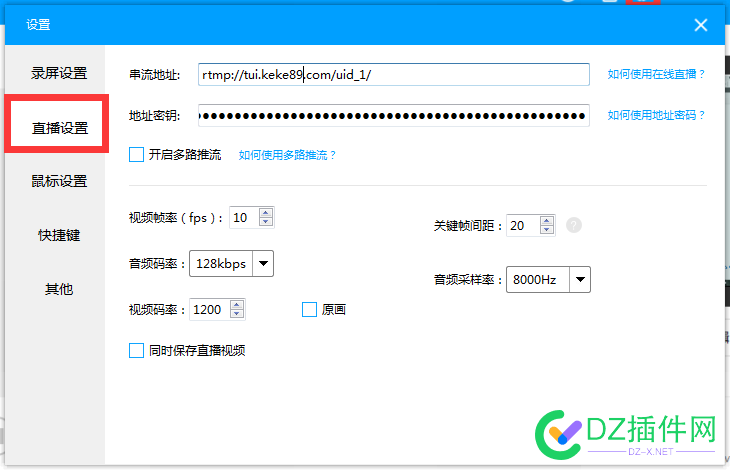The width and height of the screenshot is (730, 470).
Task: Decrease 关键帧间距 with the down arrow
Action: click(x=547, y=229)
